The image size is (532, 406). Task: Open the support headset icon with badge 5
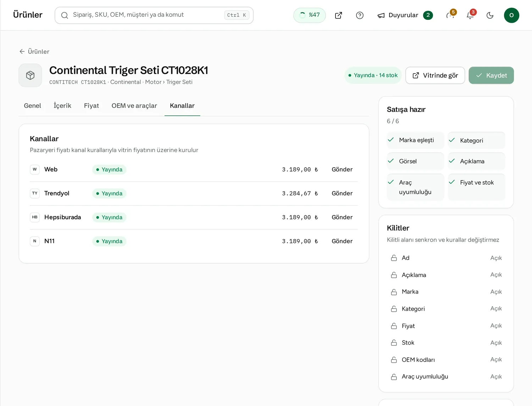(450, 15)
